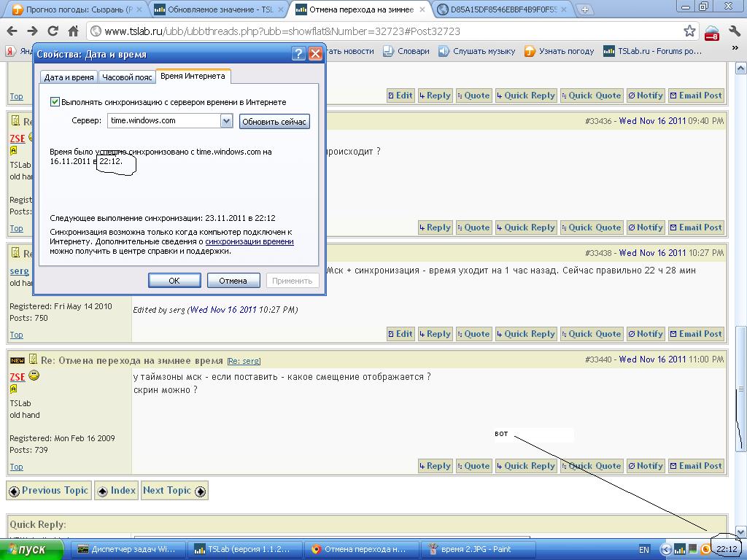
Task: Click Notify on post #33436
Action: click(646, 227)
